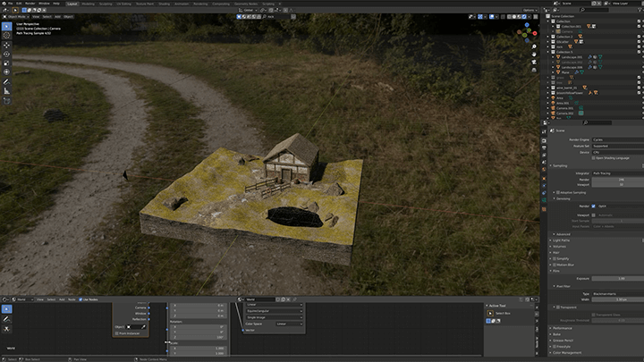
Task: Open the Integrator Path Tracing dropdown
Action: pos(618,173)
